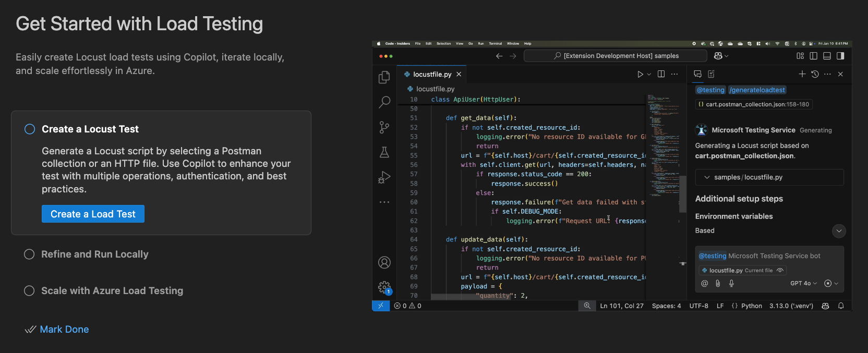Go forward with the right navigation arrow
This screenshot has height=353, width=868.
coord(513,56)
